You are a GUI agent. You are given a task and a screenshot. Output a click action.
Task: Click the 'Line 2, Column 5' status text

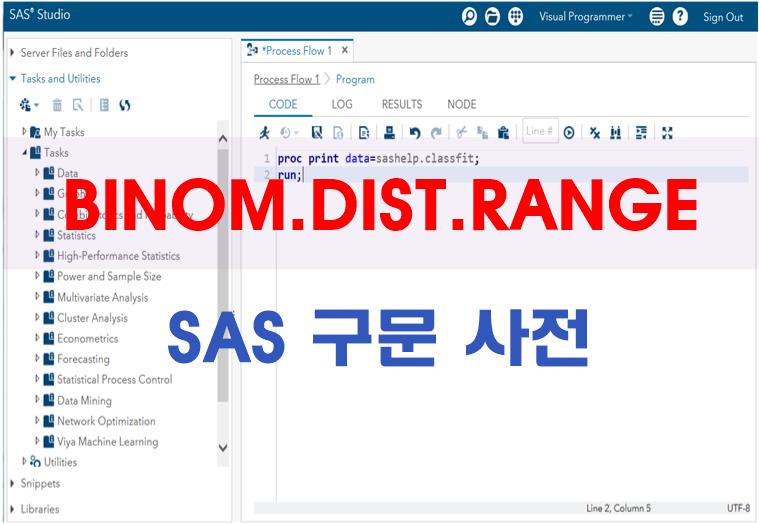[x=618, y=508]
